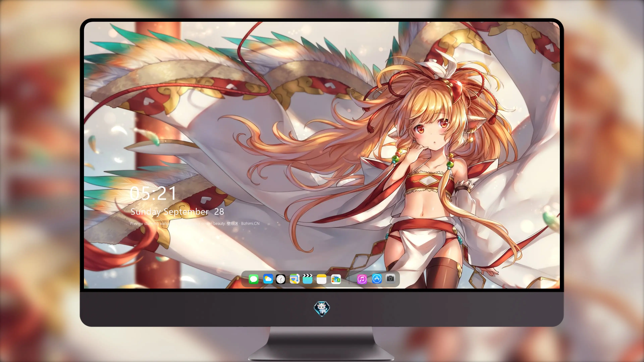Launch the Videos clapperboard app

point(308,279)
